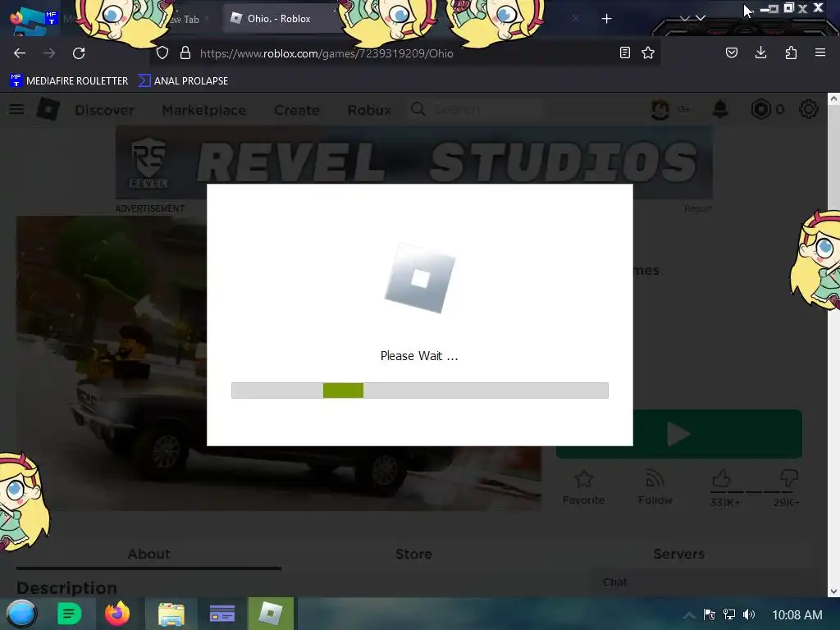Click the Roblox search field
This screenshot has width=840, height=630.
click(x=477, y=109)
